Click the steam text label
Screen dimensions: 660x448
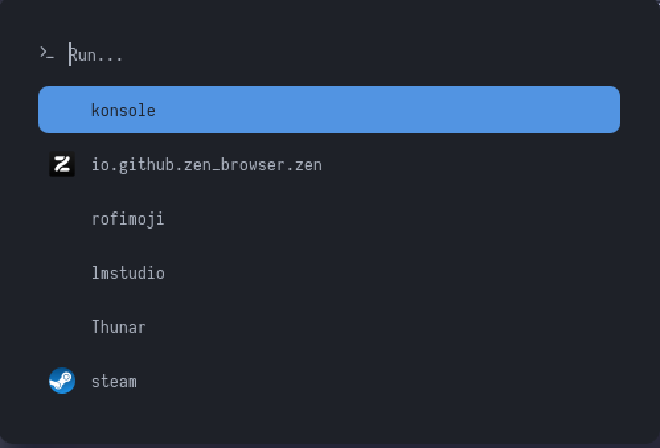tap(114, 381)
